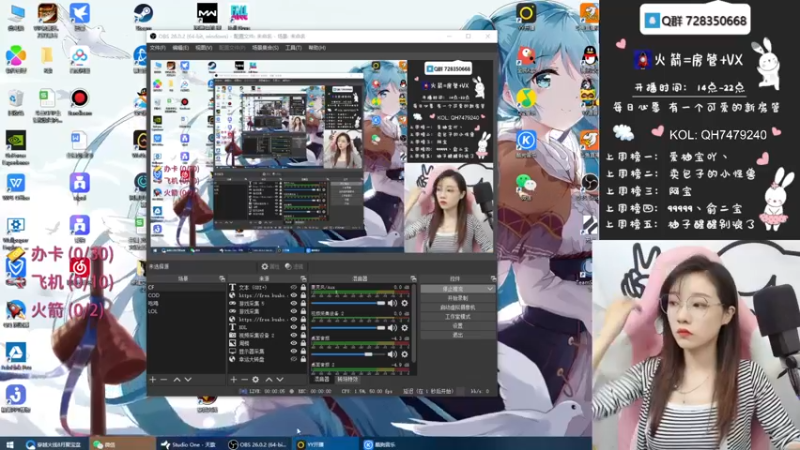Viewport: 800px width, 450px height.
Task: Enable Studio Mode (工作室模式)
Action: pyautogui.click(x=458, y=316)
